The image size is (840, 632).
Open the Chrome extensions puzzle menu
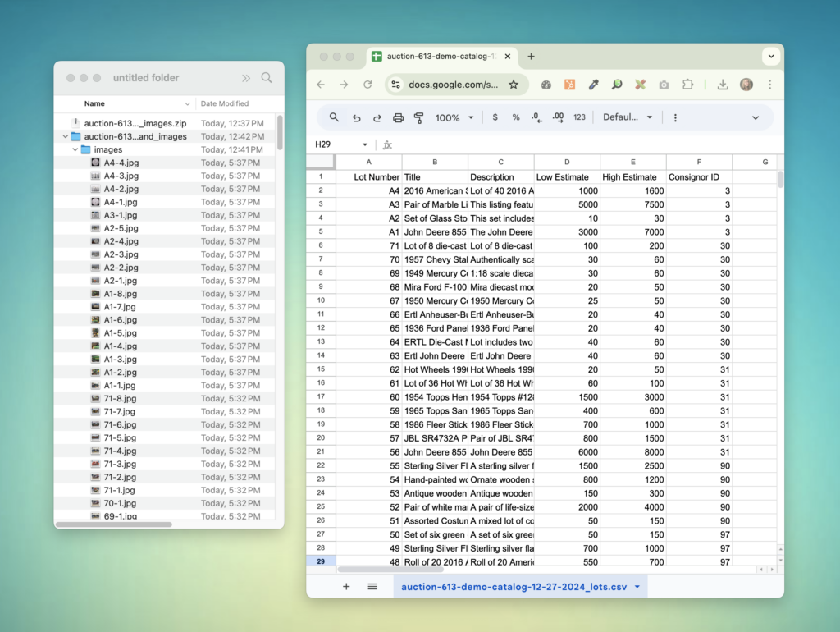click(687, 85)
